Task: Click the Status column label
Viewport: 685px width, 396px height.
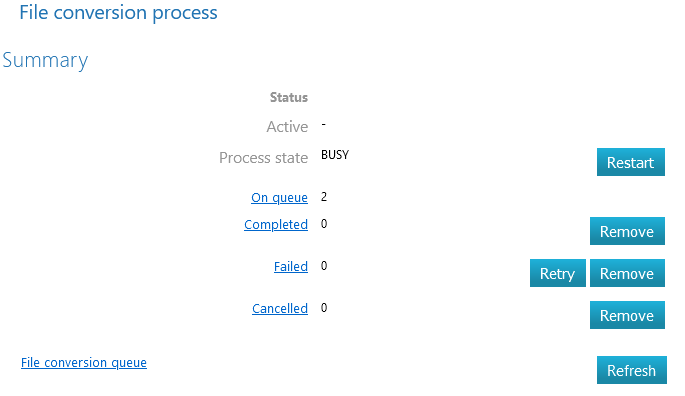Action: click(x=289, y=97)
